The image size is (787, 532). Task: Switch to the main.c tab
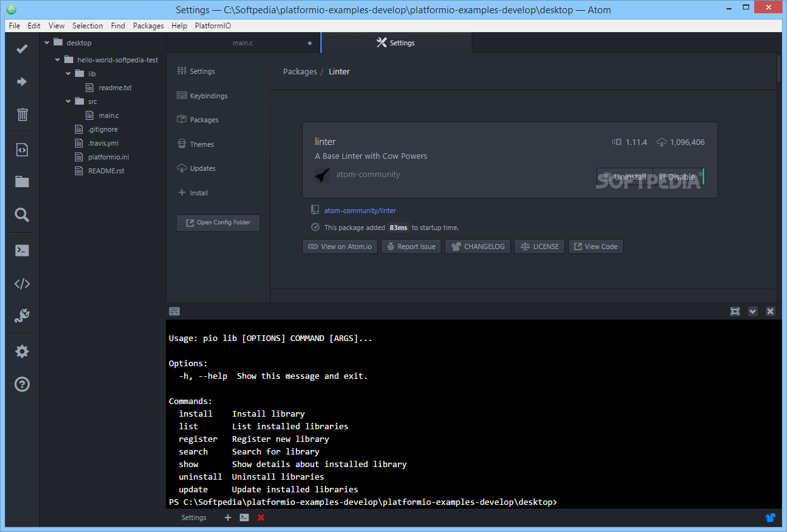(x=243, y=43)
